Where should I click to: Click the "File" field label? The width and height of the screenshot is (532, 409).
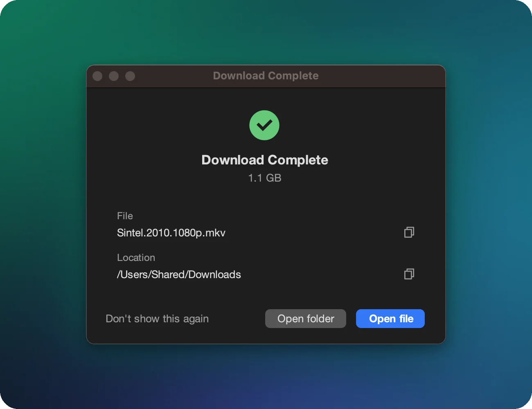125,216
